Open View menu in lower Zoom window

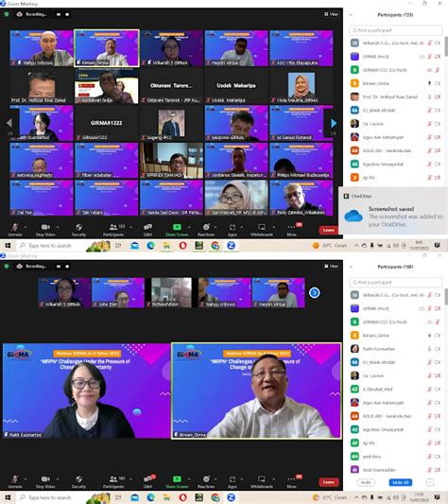331,266
